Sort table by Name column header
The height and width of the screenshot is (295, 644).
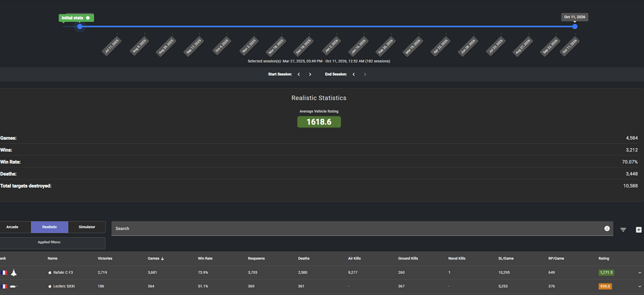(x=52, y=258)
